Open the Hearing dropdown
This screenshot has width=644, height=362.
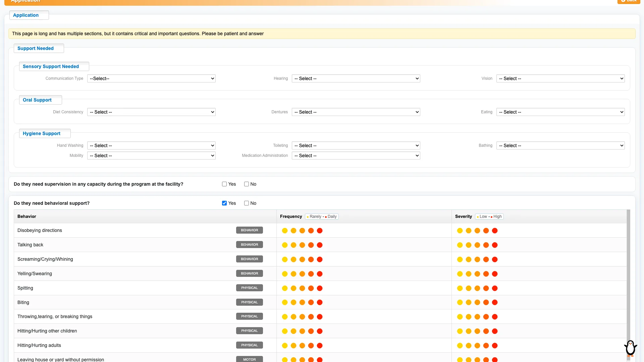pos(356,78)
